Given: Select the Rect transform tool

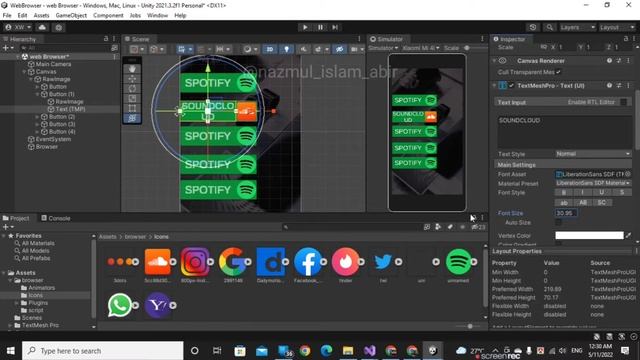Looking at the screenshot, I should coord(132,108).
